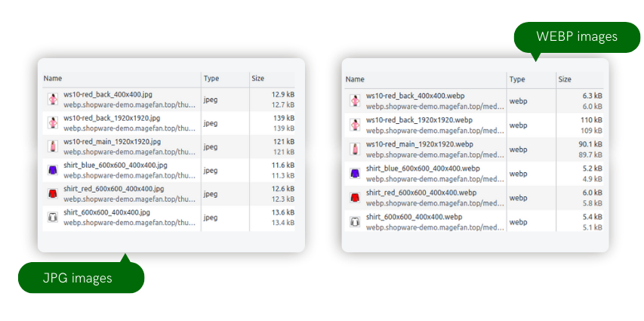Select file name shirt_red_600x600_400x400.jpg
This screenshot has height=321, width=644.
[x=114, y=189]
